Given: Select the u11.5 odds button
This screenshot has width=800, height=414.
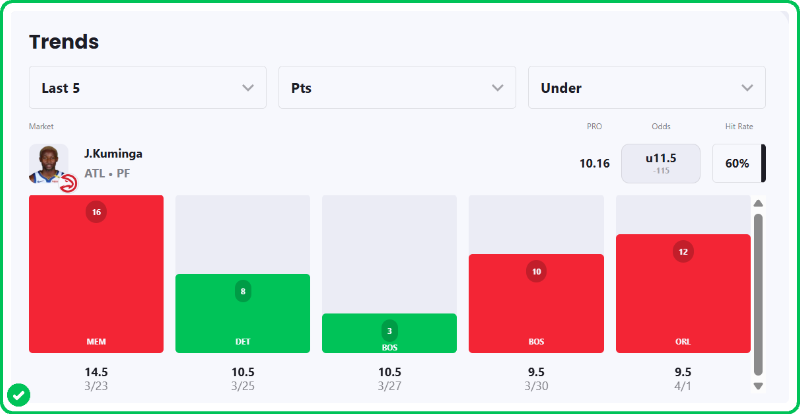Looking at the screenshot, I should 661,163.
